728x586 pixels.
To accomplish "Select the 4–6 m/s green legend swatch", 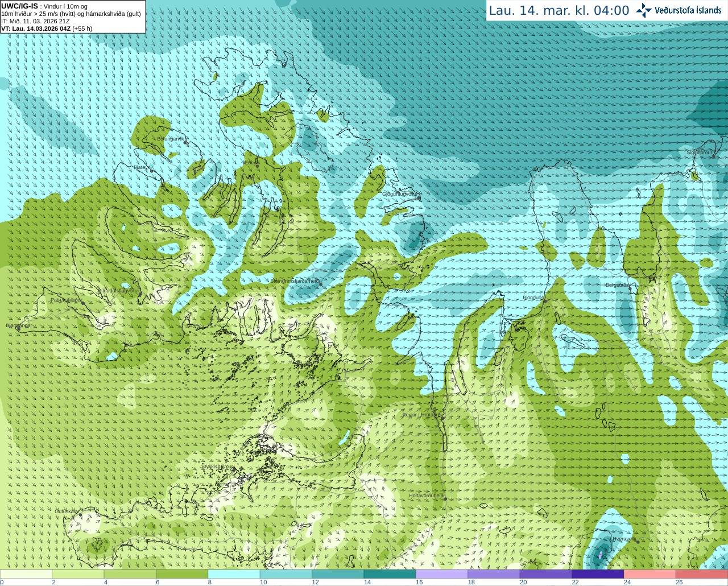I will (130, 574).
